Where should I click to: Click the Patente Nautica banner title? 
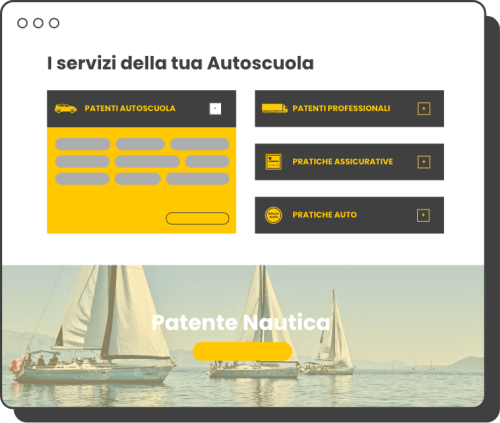(241, 322)
